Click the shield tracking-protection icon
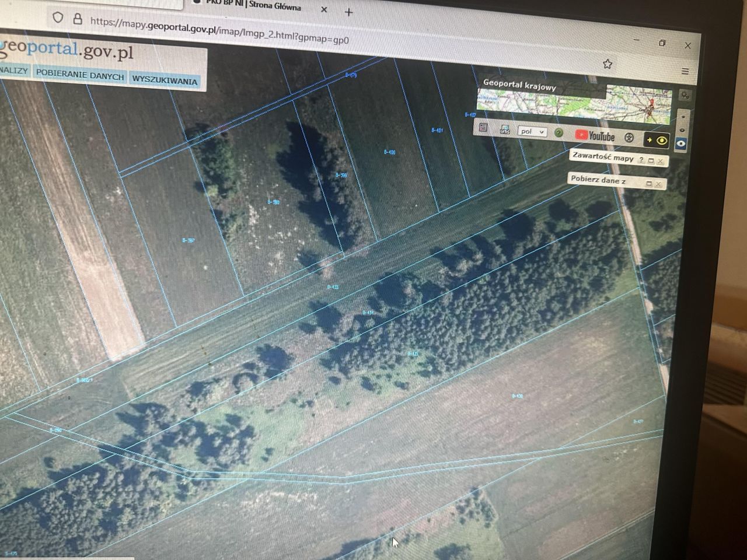 point(58,17)
